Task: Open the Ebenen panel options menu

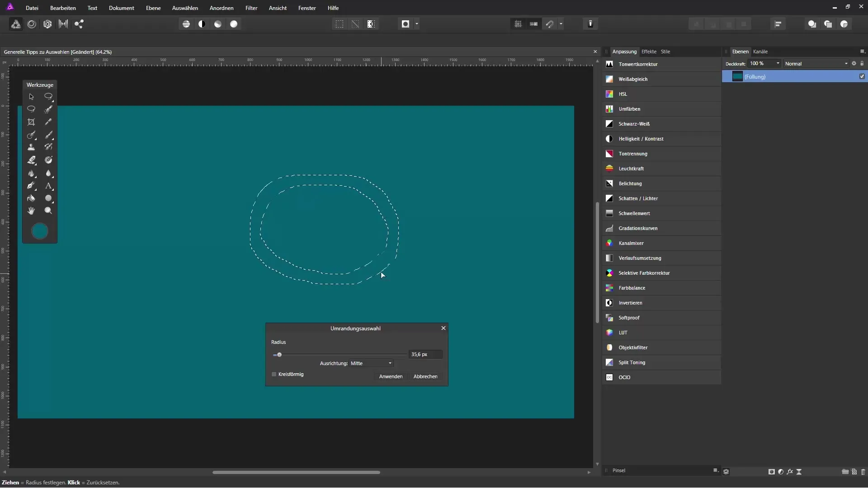Action: pos(862,52)
